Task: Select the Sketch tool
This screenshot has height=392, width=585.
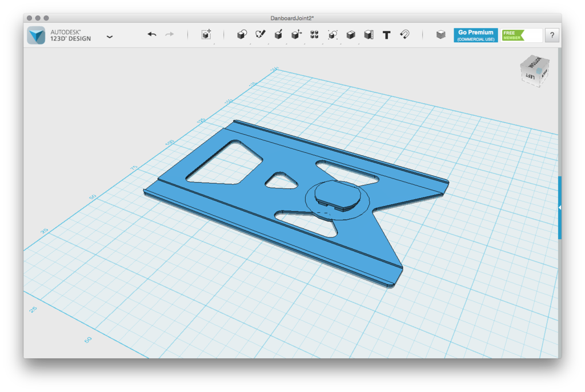Action: point(261,35)
